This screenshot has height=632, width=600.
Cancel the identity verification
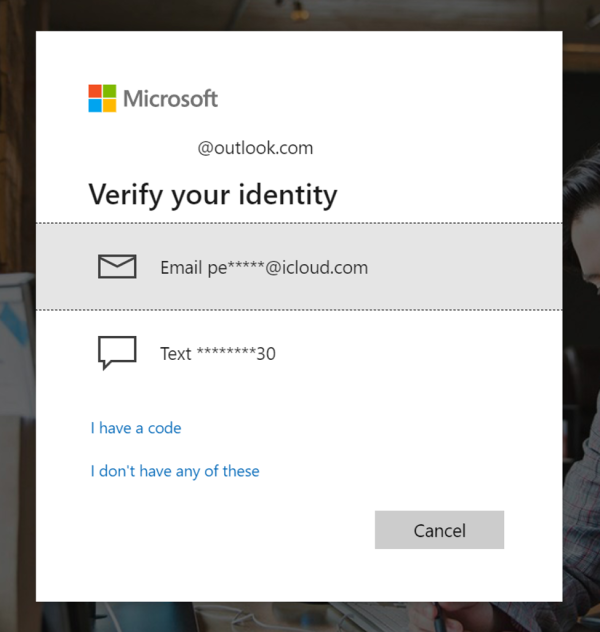click(439, 530)
